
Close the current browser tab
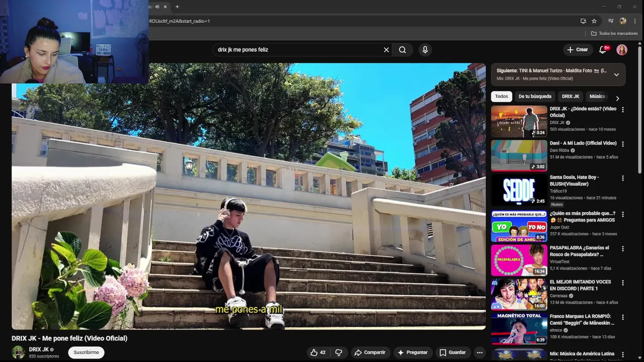165,7
